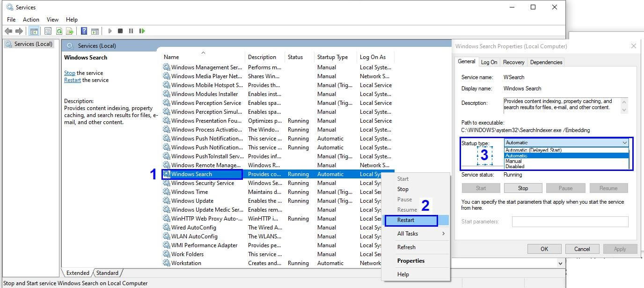
Task: Click gear icon beside Workstation service
Action: tap(167, 263)
